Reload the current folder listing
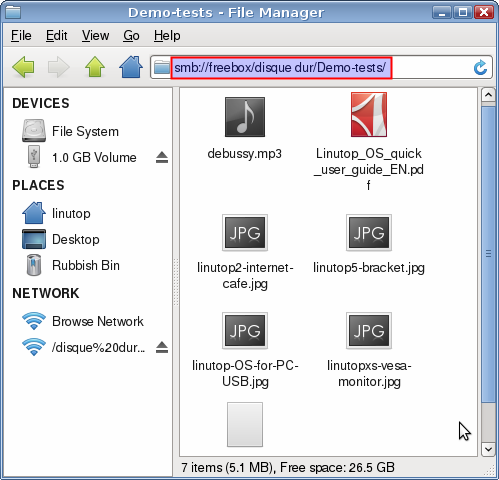 tap(480, 67)
